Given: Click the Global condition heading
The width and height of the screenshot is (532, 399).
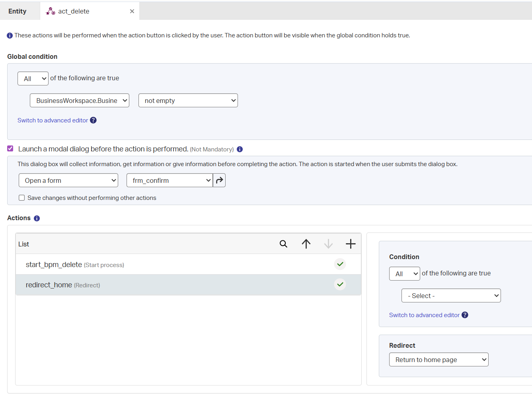Looking at the screenshot, I should pos(32,56).
